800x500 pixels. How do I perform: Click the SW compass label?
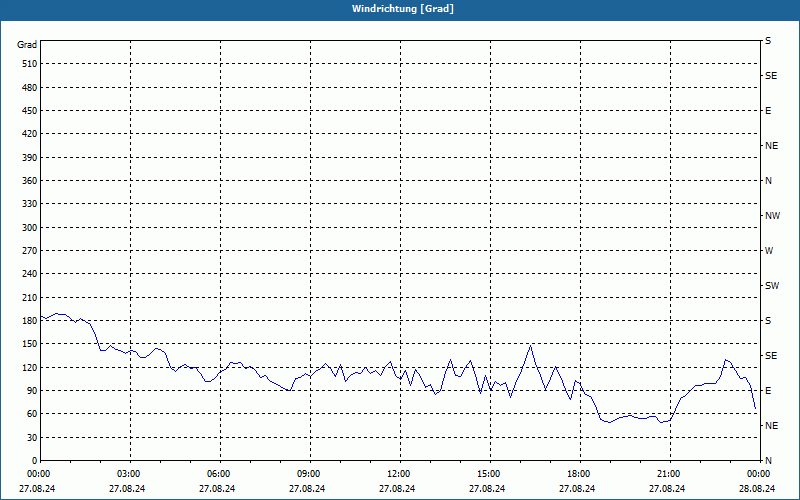[x=772, y=286]
